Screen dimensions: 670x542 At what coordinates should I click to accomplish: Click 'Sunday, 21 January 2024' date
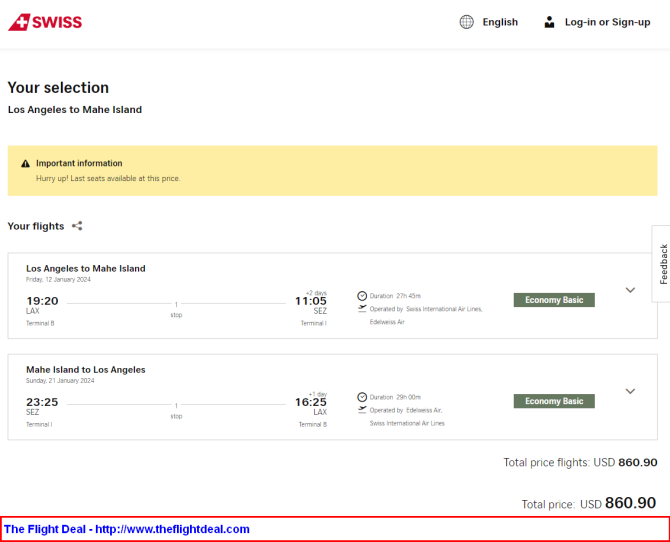tap(60, 380)
